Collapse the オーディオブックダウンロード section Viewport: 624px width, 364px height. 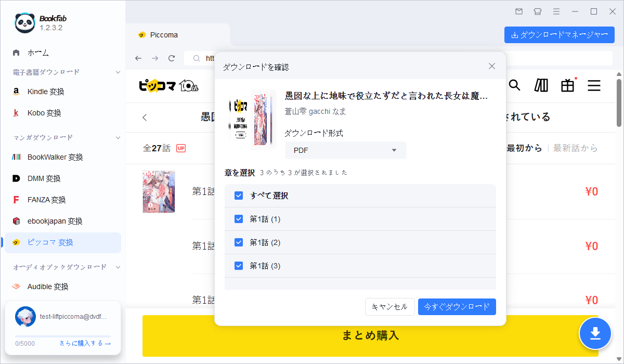(118, 267)
